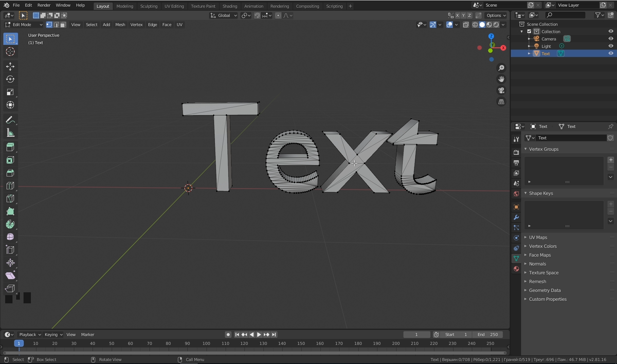
Task: Open the Edit Mode dropdown
Action: tap(24, 25)
